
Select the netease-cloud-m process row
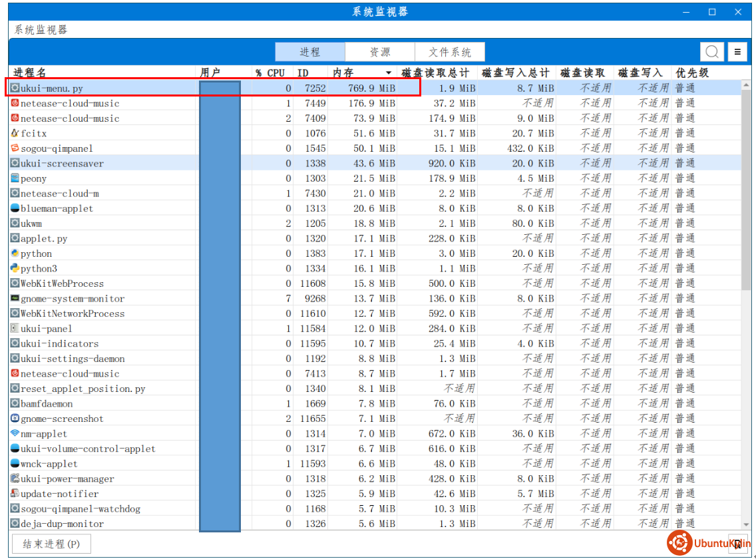coord(375,193)
